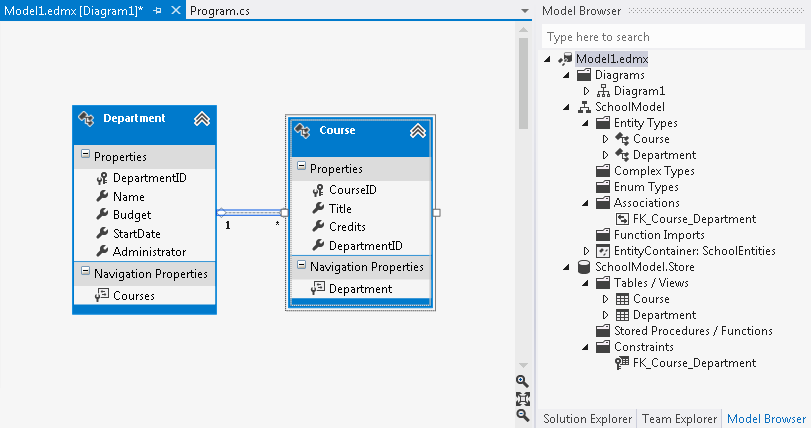Collapse the SchoolModel node

point(567,108)
